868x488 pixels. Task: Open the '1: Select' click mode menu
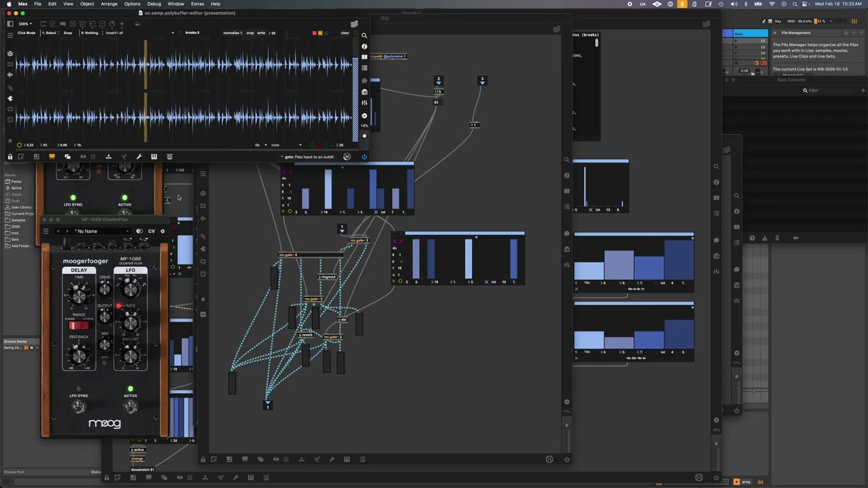51,33
